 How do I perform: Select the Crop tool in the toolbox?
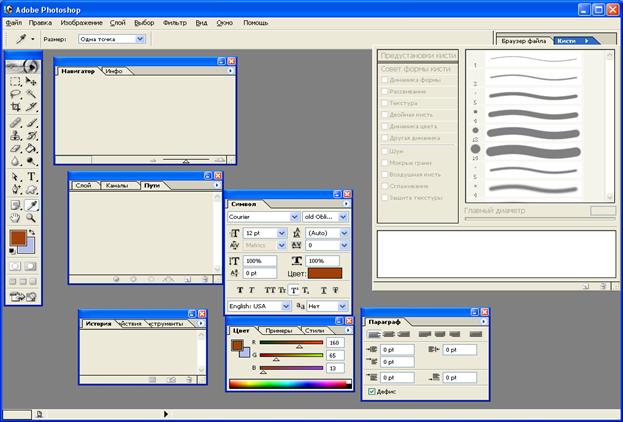point(15,107)
